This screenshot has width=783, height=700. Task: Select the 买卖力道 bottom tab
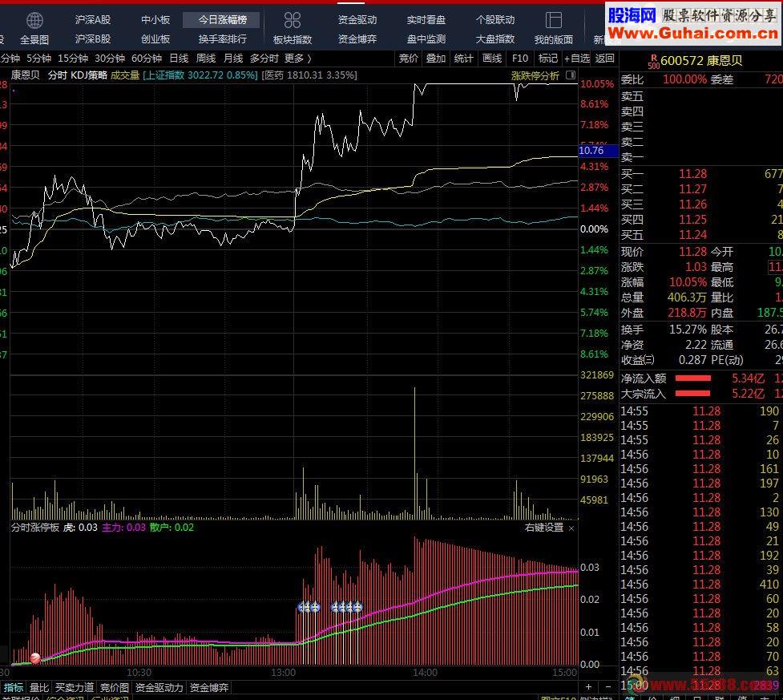(75, 687)
